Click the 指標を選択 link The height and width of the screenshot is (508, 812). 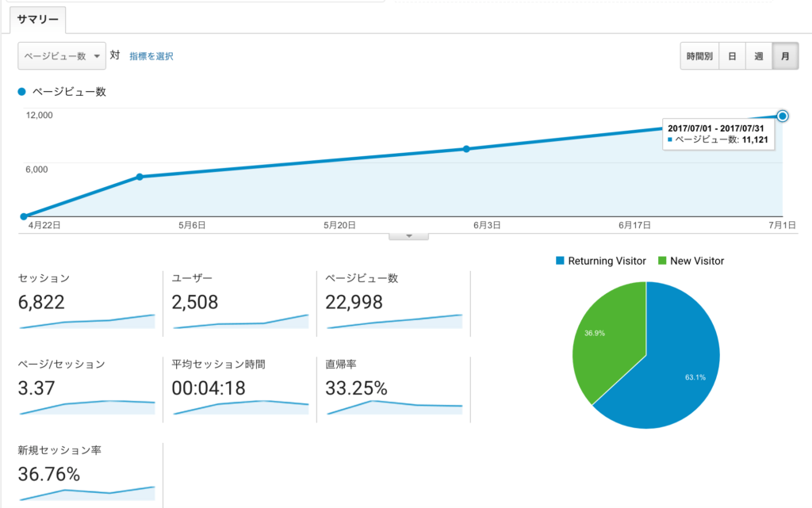coord(151,56)
